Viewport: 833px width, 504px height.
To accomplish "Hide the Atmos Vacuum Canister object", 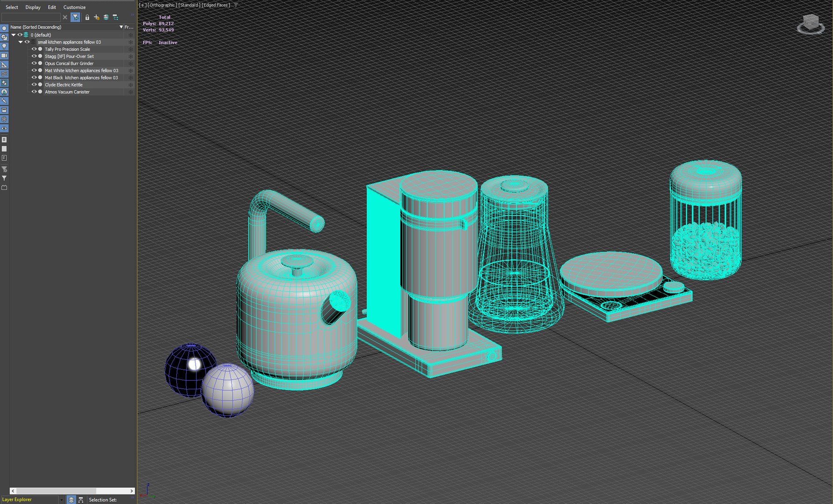I will pyautogui.click(x=34, y=91).
